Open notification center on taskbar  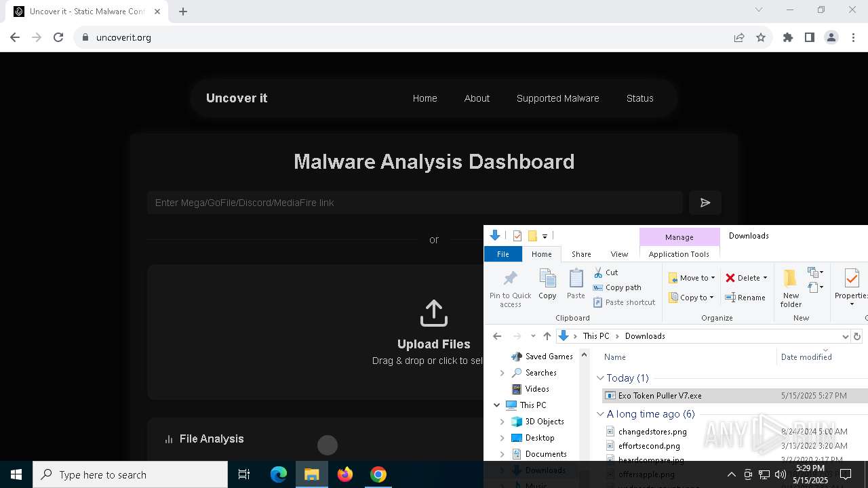846,474
